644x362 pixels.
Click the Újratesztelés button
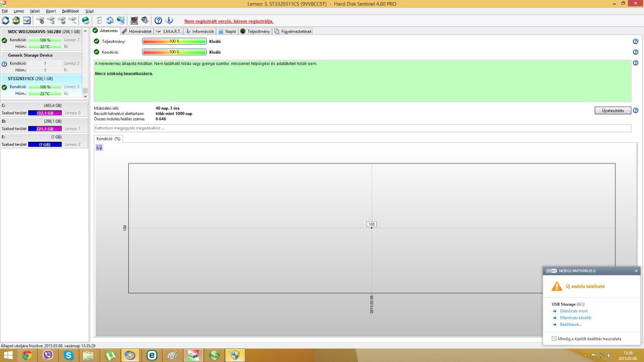613,111
